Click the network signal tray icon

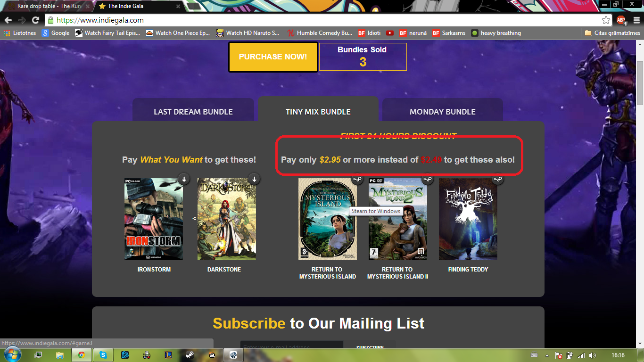(x=581, y=355)
